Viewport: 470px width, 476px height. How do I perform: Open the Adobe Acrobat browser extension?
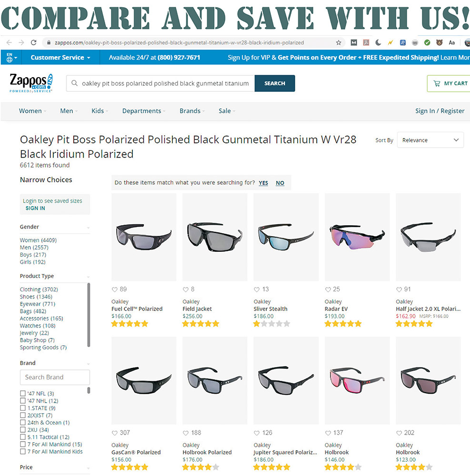(x=366, y=42)
